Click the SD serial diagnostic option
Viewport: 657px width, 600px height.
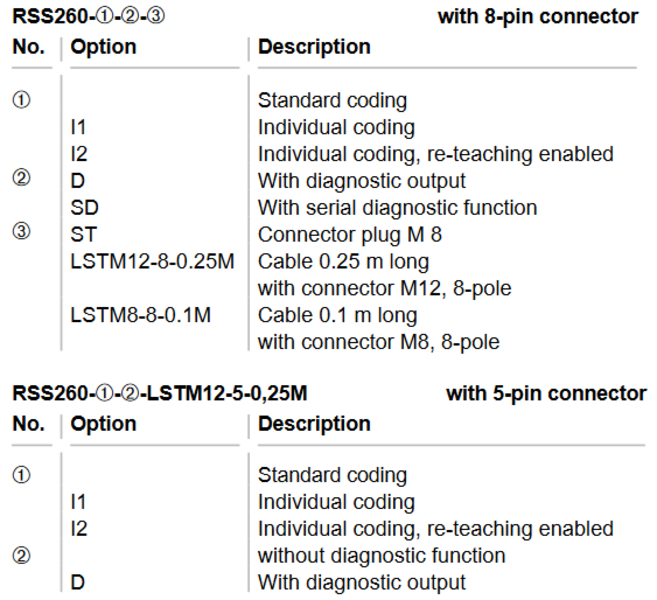84,207
